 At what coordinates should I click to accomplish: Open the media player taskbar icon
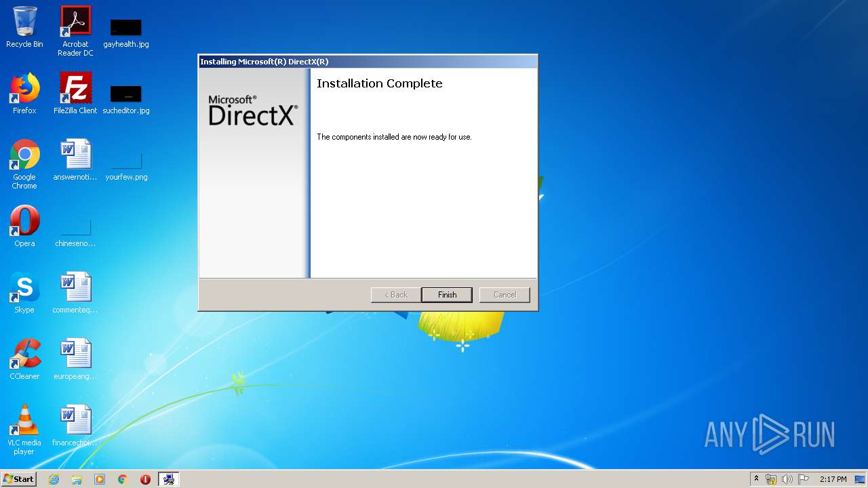pos(100,479)
